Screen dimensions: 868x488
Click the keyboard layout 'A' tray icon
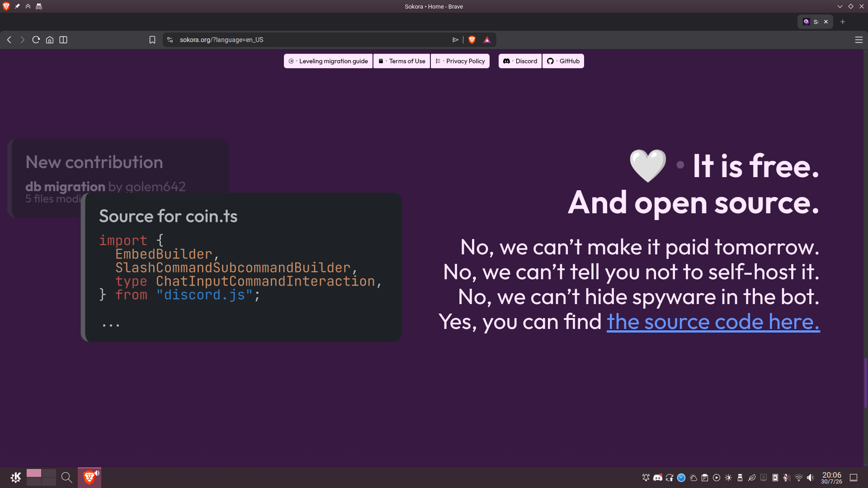(764, 478)
